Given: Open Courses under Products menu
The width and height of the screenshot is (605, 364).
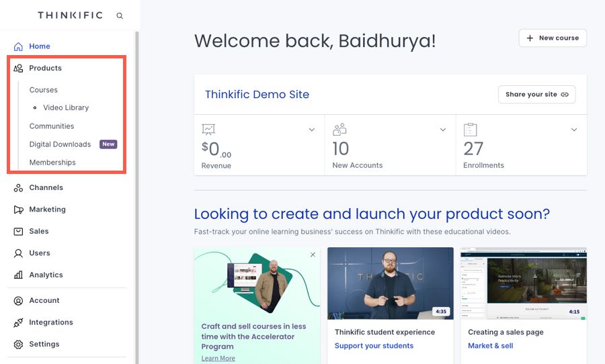Looking at the screenshot, I should point(44,90).
